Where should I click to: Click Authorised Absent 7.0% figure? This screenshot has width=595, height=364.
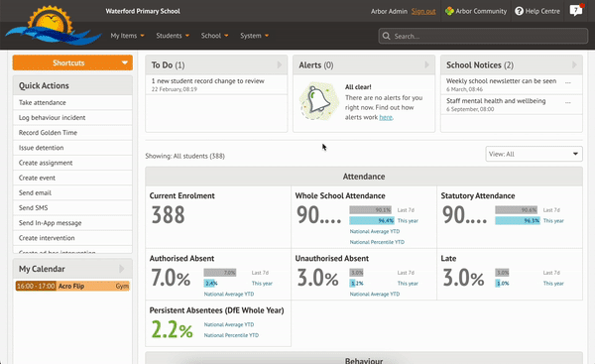click(171, 278)
